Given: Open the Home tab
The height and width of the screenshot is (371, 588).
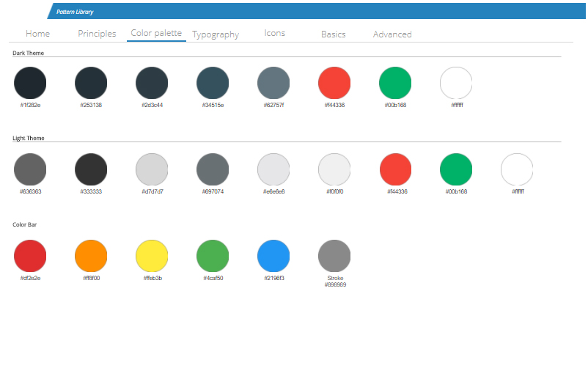Looking at the screenshot, I should pyautogui.click(x=37, y=34).
